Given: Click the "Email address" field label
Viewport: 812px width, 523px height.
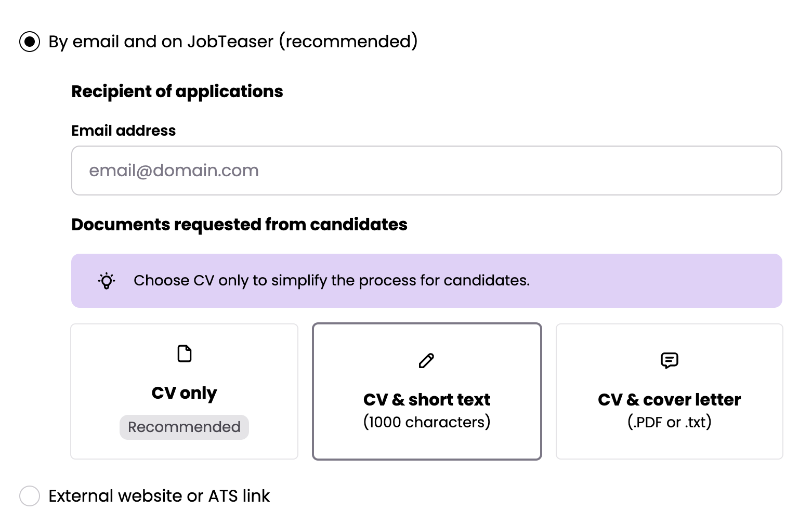Looking at the screenshot, I should [124, 130].
